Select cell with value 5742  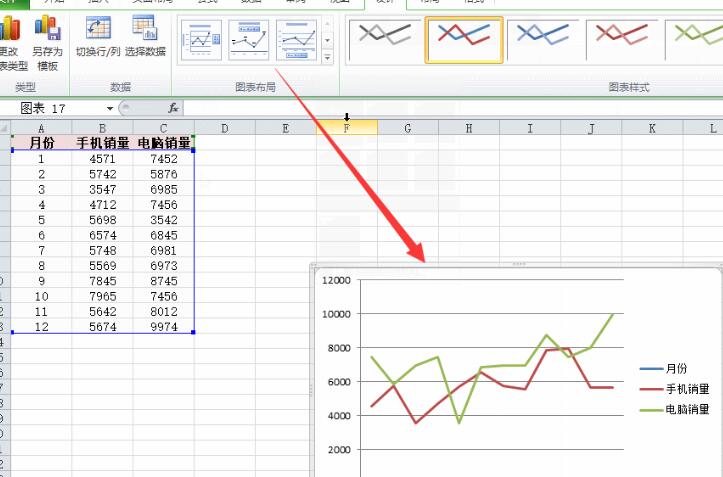[102, 174]
